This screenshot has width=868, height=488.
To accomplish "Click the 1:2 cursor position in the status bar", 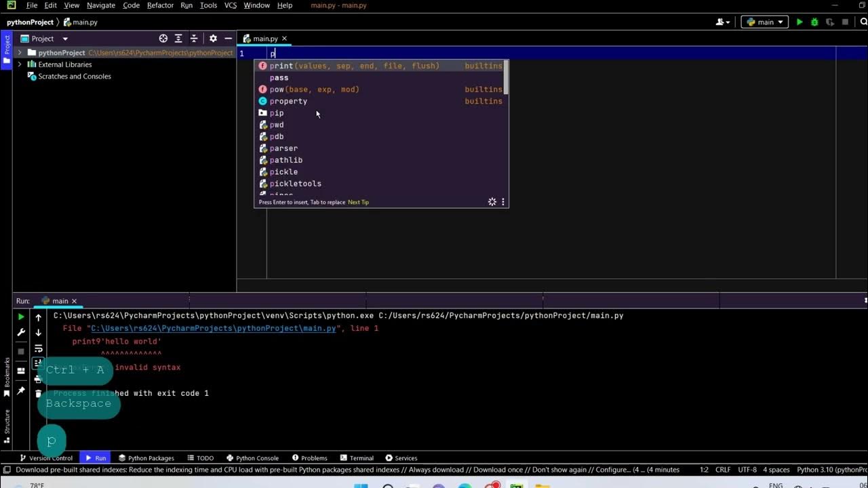I will click(704, 470).
